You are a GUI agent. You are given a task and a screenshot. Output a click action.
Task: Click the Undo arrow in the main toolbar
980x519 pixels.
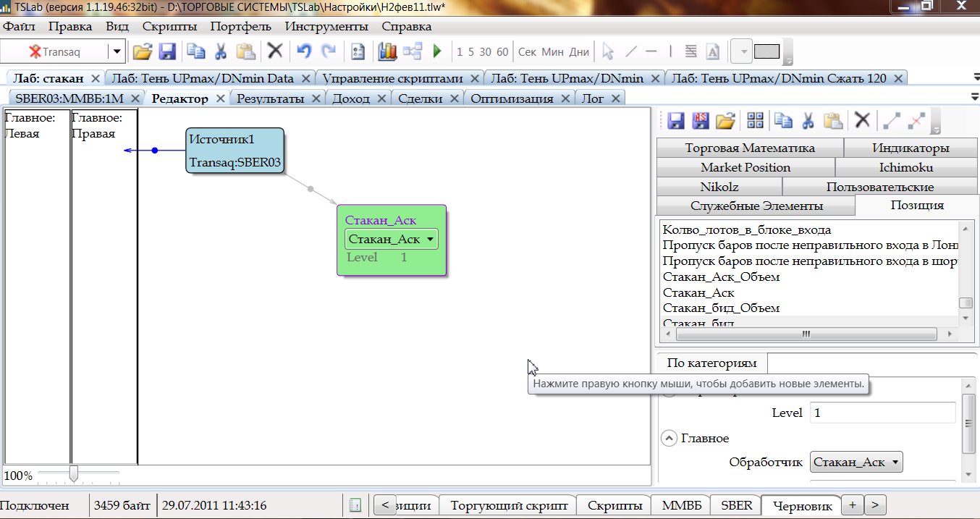click(305, 51)
